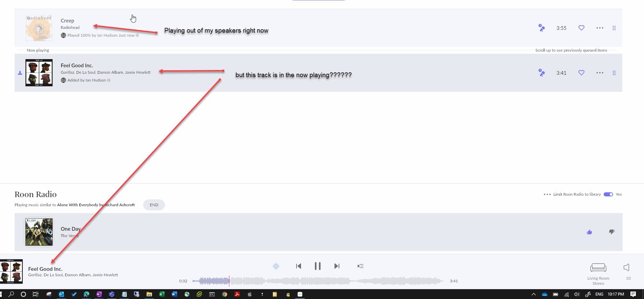The width and height of the screenshot is (644, 299).
Task: Open Task View on the taskbar
Action: 36,294
